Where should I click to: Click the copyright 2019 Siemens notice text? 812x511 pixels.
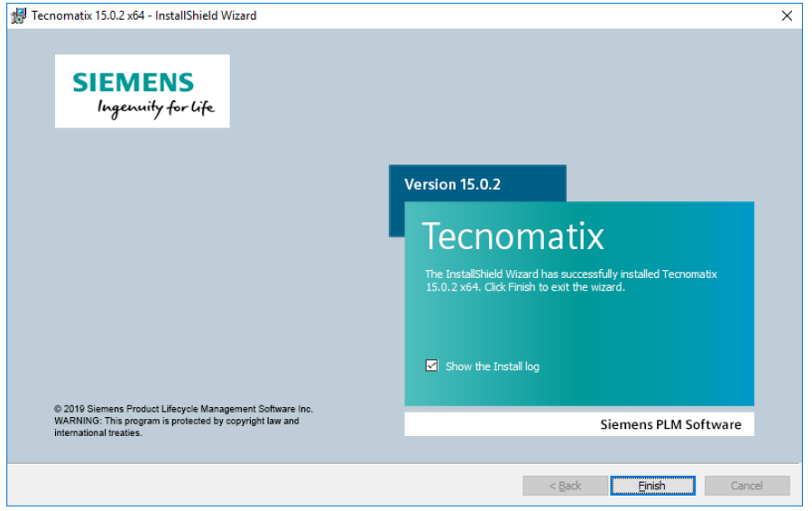pyautogui.click(x=183, y=421)
